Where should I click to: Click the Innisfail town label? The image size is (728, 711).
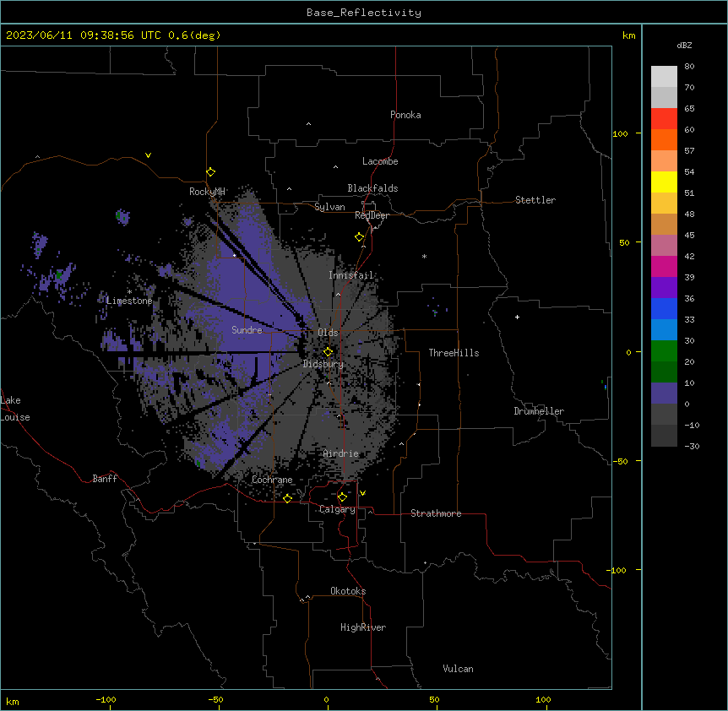350,275
